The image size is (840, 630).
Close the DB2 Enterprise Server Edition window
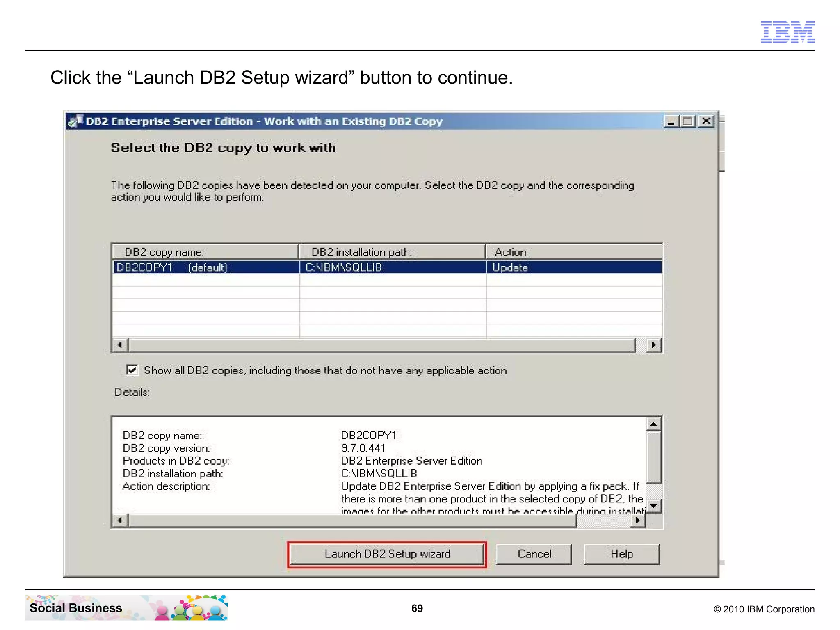706,121
